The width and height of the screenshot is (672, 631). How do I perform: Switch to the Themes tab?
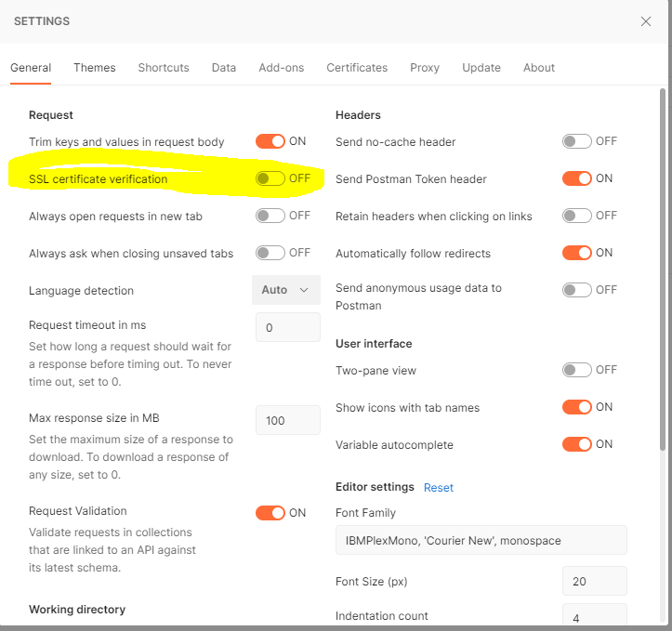point(95,68)
